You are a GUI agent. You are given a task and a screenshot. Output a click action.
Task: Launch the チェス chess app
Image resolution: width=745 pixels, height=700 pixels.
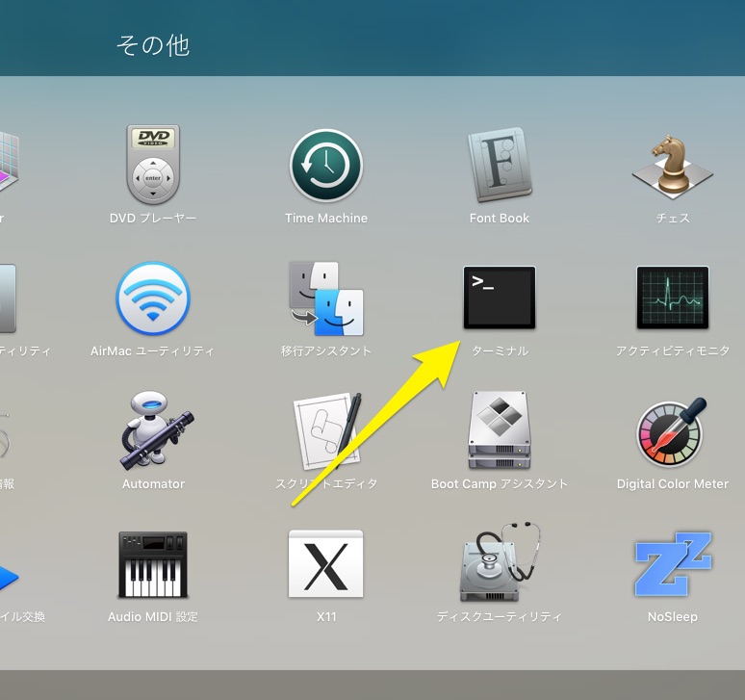tap(672, 167)
